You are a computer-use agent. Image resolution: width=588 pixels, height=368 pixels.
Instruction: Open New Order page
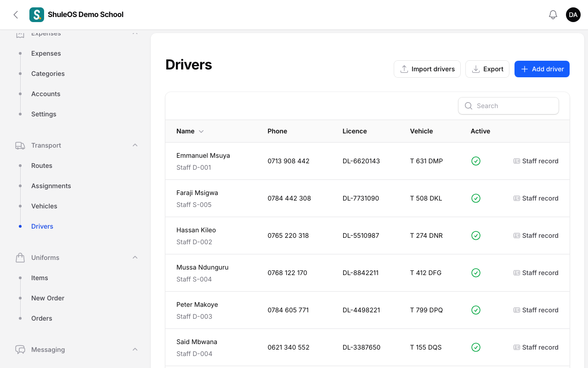coord(48,298)
